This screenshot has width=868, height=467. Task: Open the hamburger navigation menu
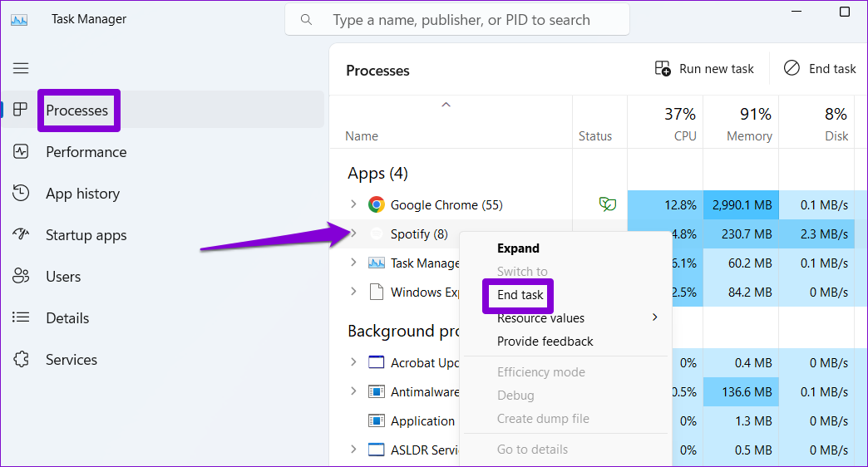point(21,68)
